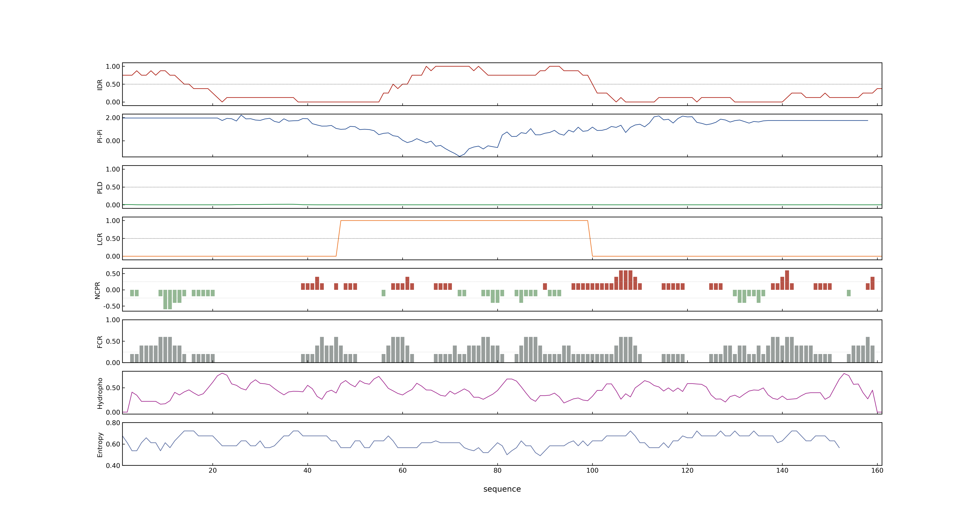The height and width of the screenshot is (523, 980).
Task: Click the FCR axis label
Action: (x=100, y=341)
